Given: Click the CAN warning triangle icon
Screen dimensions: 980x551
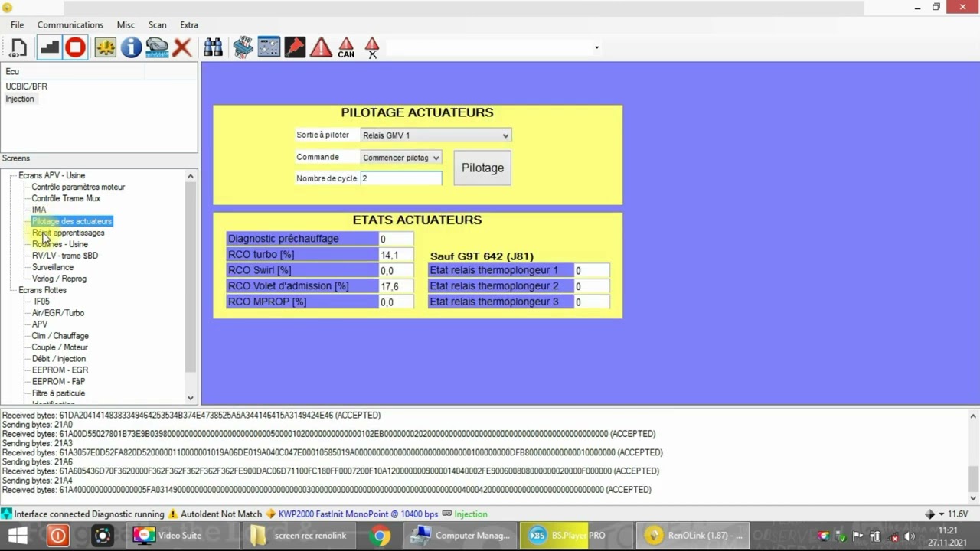Looking at the screenshot, I should (346, 47).
